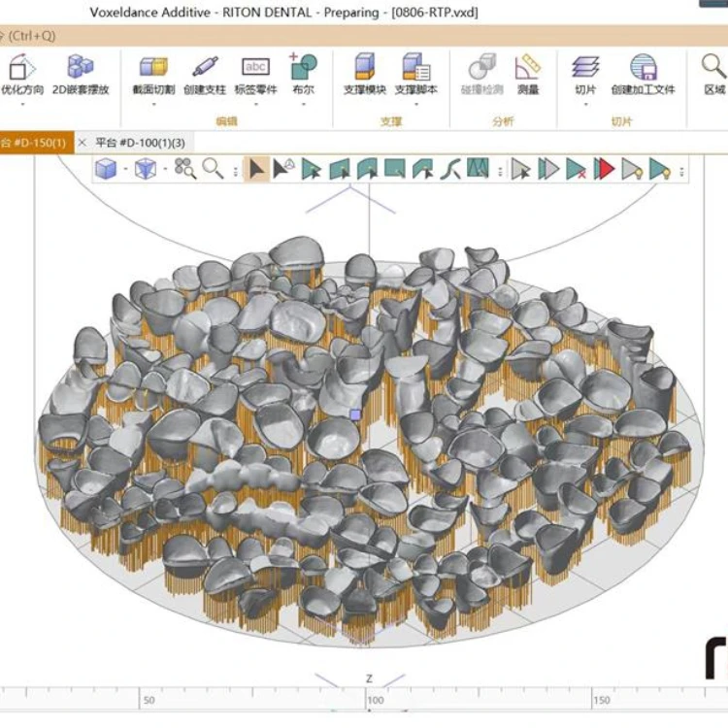Close the platform tab with the X

pyautogui.click(x=82, y=143)
